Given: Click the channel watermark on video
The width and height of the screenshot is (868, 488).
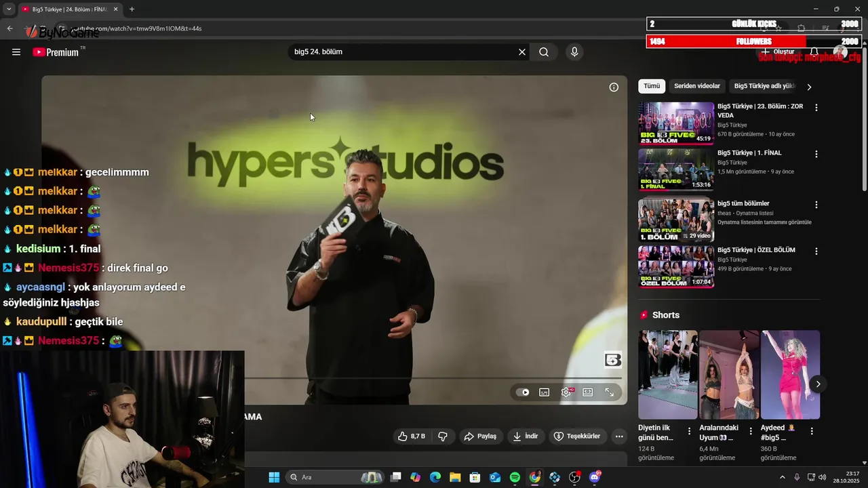Looking at the screenshot, I should click(612, 361).
